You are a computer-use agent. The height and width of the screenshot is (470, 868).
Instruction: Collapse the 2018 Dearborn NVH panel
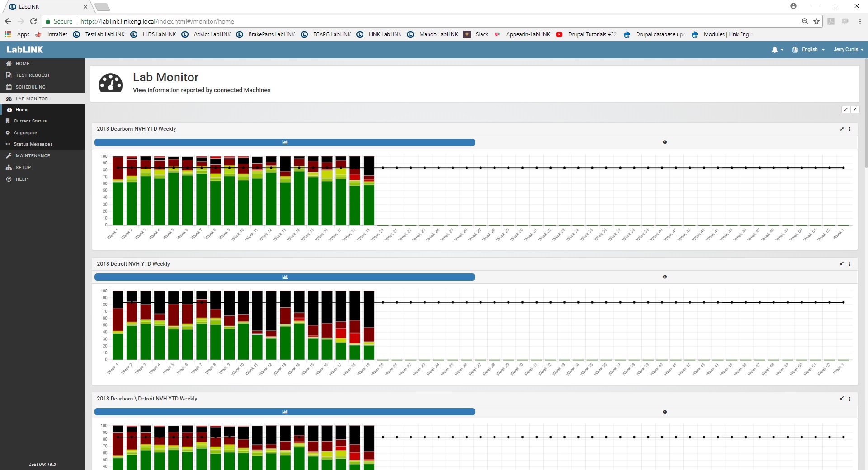click(x=842, y=129)
